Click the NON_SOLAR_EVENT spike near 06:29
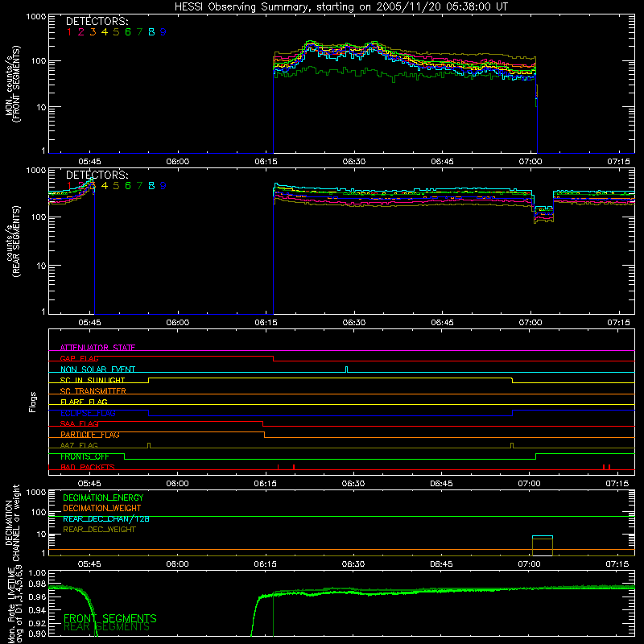 pos(347,369)
